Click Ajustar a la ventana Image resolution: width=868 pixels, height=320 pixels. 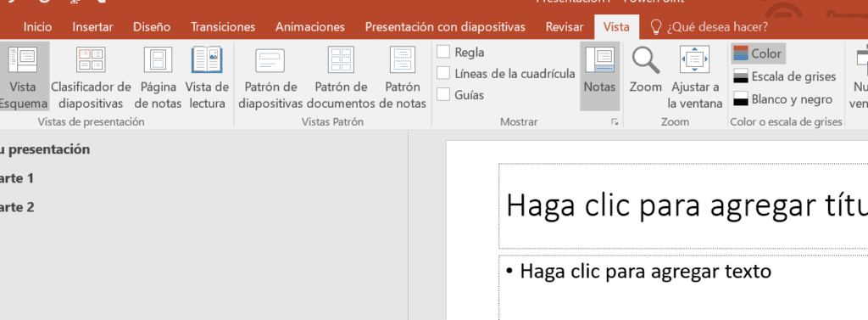point(695,76)
